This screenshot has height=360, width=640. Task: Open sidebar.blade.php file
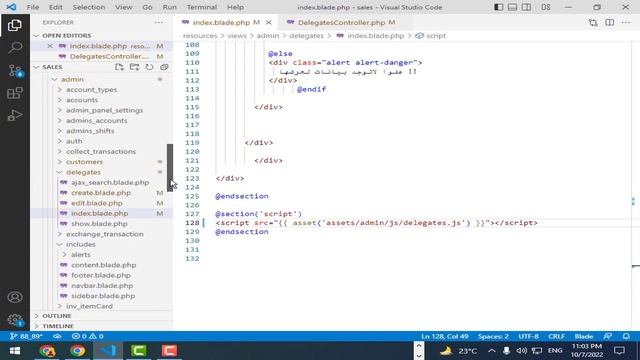103,296
